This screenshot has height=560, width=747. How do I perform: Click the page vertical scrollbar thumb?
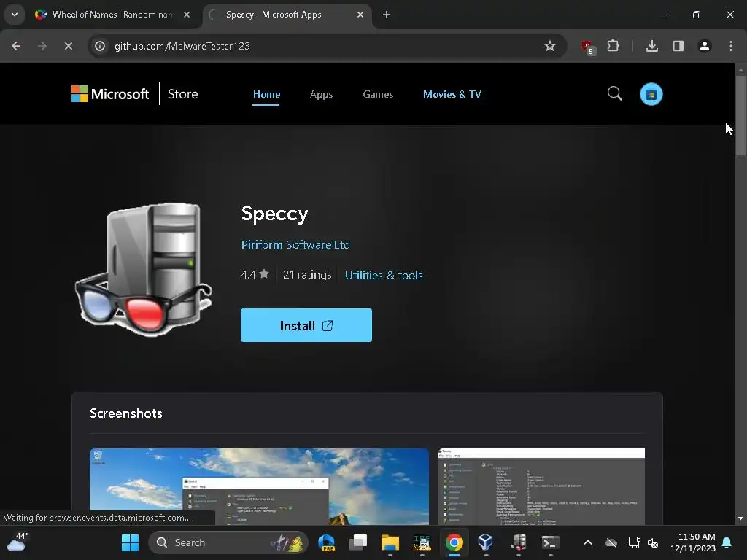(x=740, y=114)
